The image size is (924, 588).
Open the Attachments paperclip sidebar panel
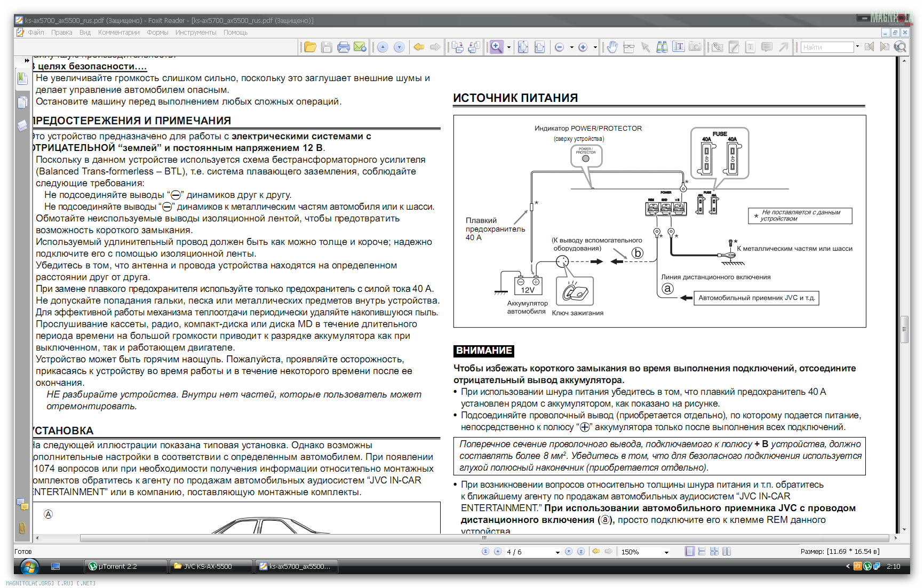point(22,528)
